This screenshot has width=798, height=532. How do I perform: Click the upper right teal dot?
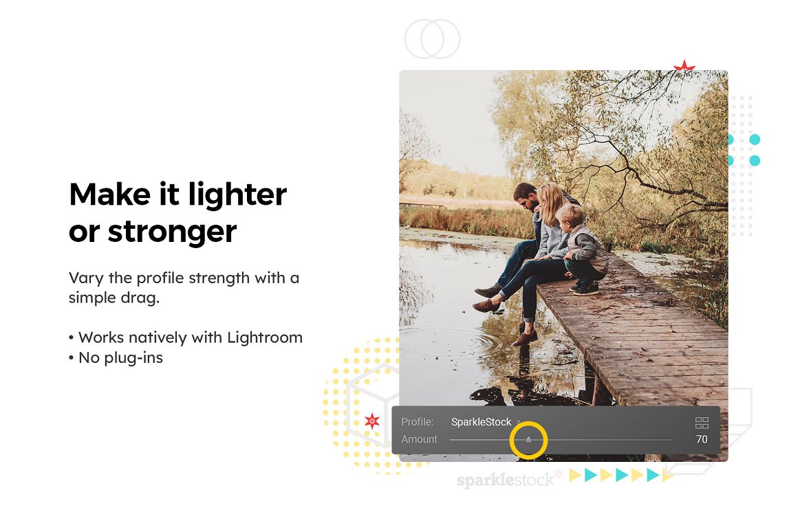tap(755, 140)
